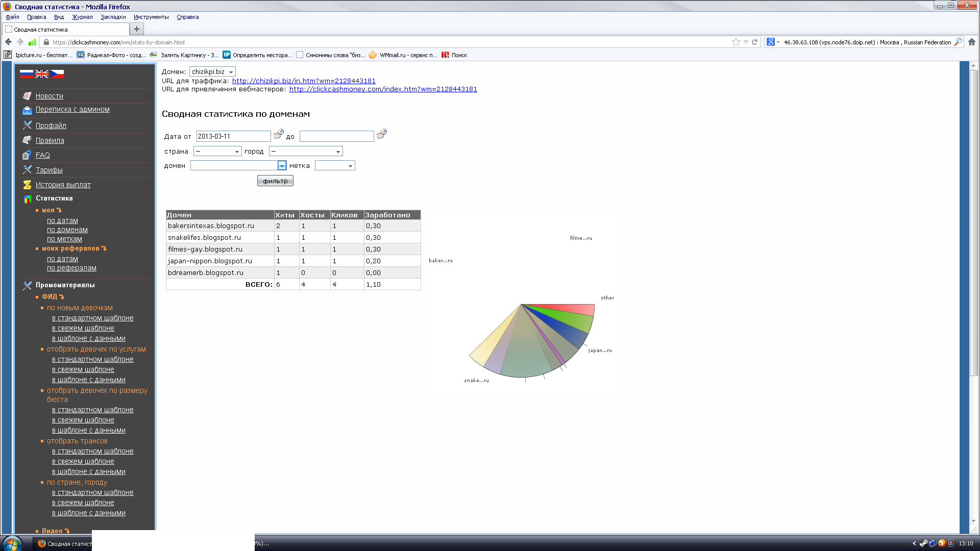The image size is (980, 551).
Task: Open the Закладки menu
Action: coord(113,17)
